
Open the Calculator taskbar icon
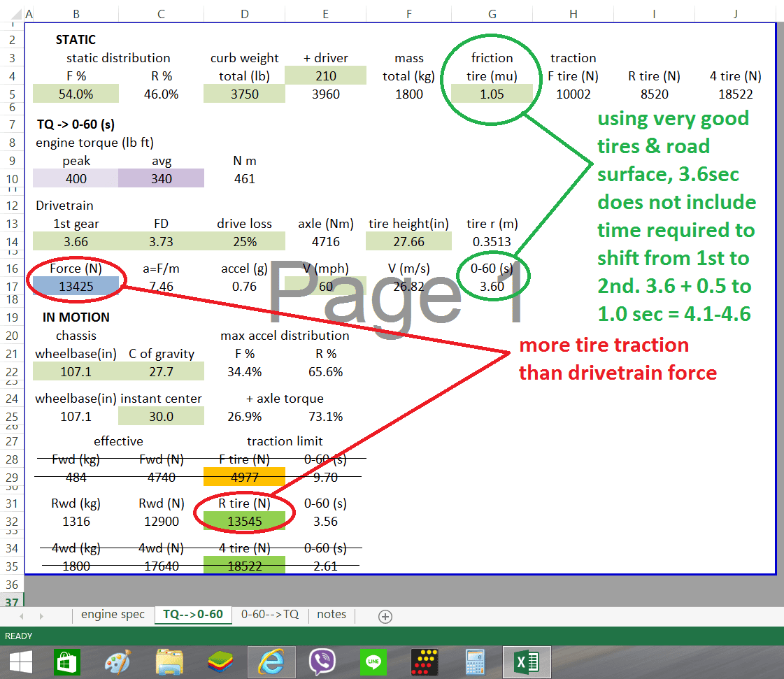click(x=475, y=662)
